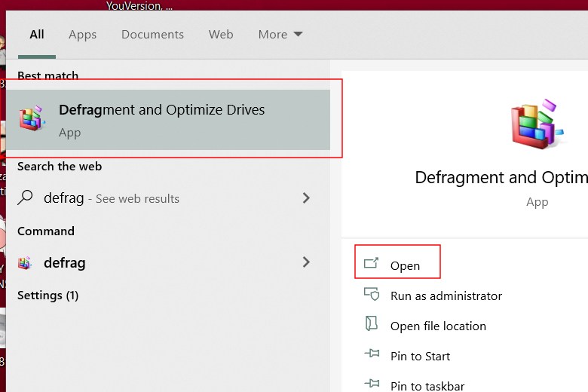Expand the More filter dropdown

click(x=280, y=35)
